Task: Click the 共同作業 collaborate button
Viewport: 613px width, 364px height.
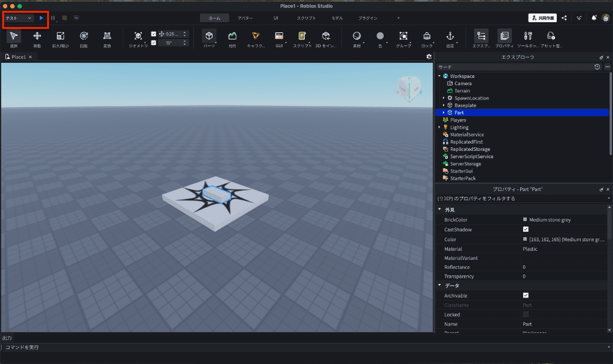Action: (542, 18)
